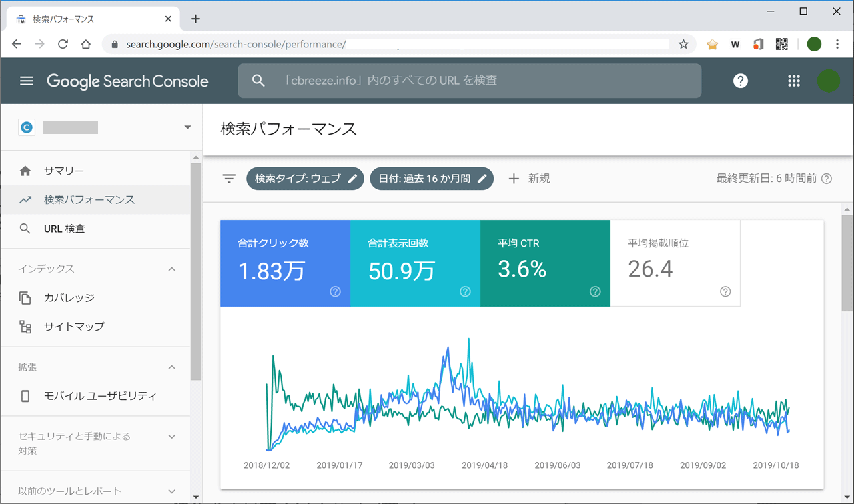Image resolution: width=854 pixels, height=504 pixels.
Task: Open Chrome three-dot menu
Action: pyautogui.click(x=837, y=44)
